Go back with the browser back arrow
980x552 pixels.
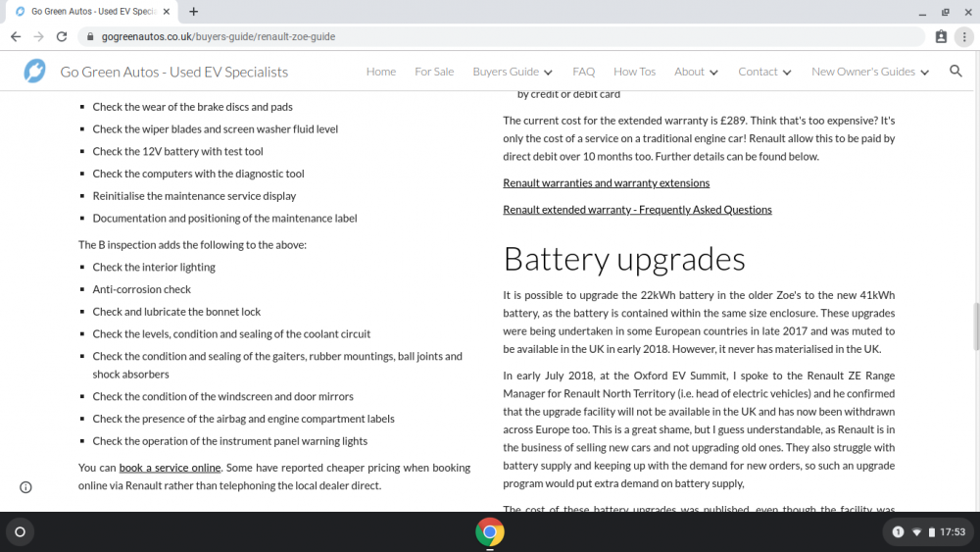[16, 37]
